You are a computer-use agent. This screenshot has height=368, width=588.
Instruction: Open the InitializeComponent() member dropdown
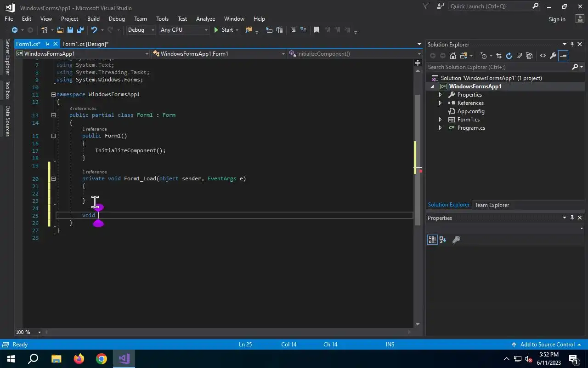[x=355, y=54]
